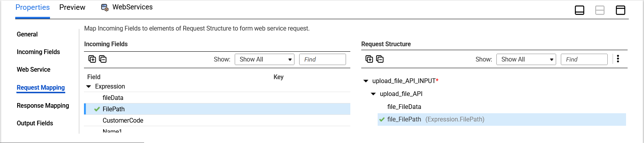Select file_FileData request element
Image resolution: width=644 pixels, height=143 pixels.
(404, 107)
